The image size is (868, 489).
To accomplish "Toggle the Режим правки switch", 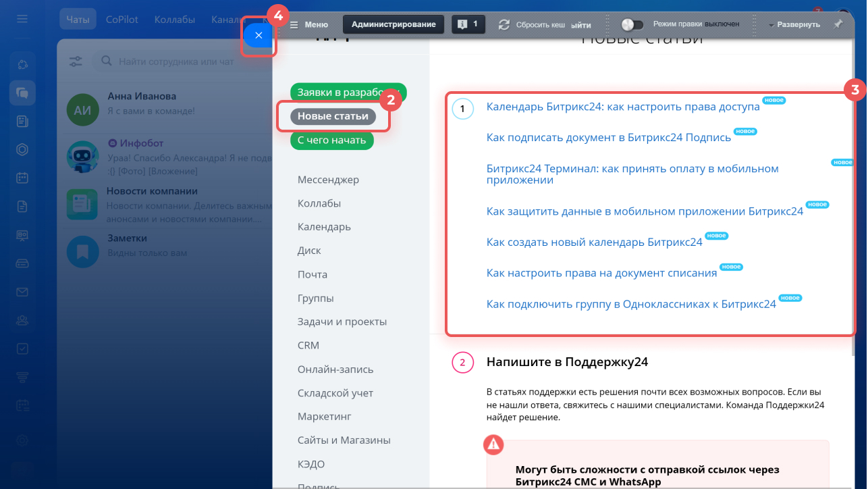I will point(632,24).
